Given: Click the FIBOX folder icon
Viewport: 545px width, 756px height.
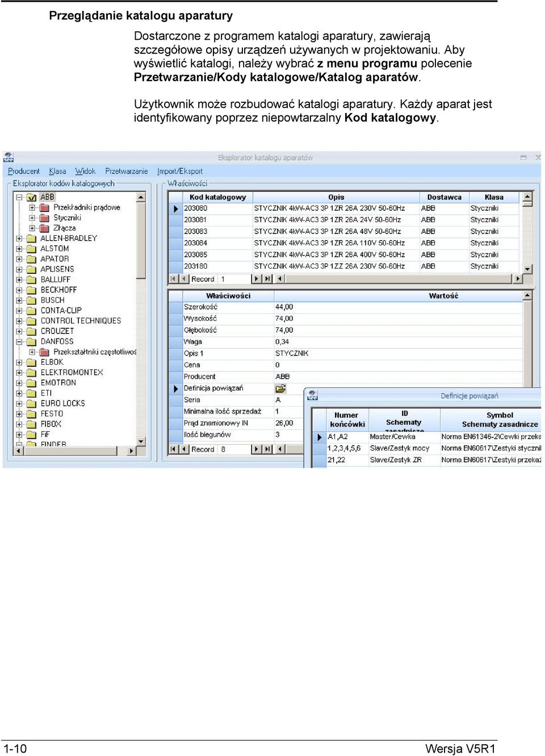Looking at the screenshot, I should [x=32, y=424].
